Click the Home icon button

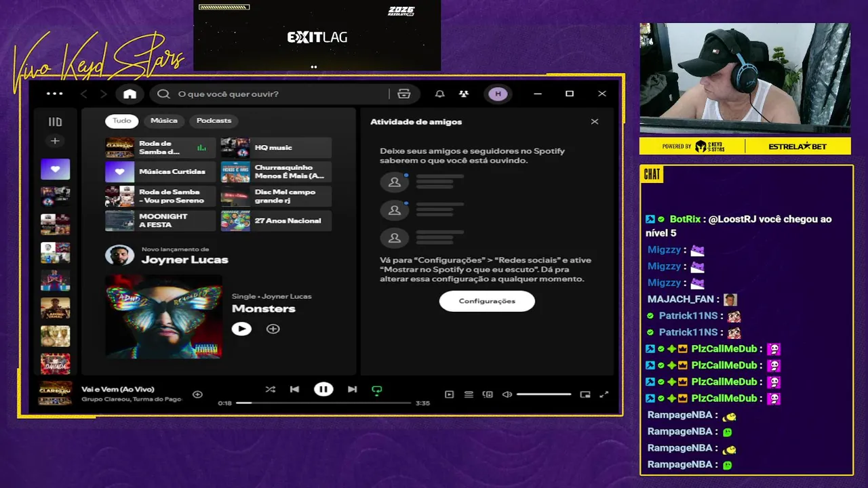[x=130, y=94]
